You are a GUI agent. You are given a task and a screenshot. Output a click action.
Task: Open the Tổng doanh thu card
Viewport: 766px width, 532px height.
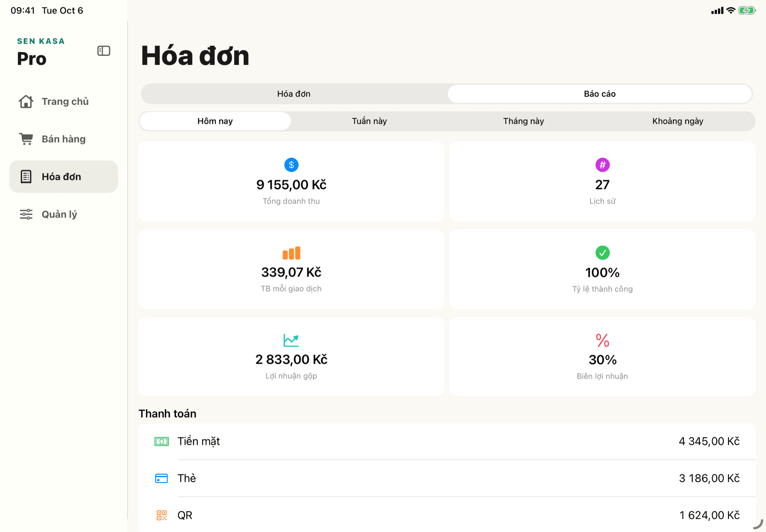click(x=291, y=181)
